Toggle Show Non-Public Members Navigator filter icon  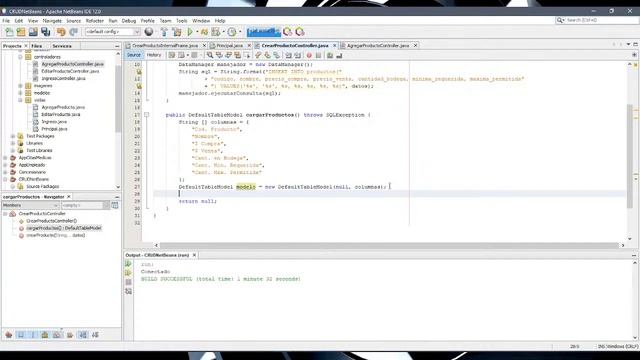(45, 335)
